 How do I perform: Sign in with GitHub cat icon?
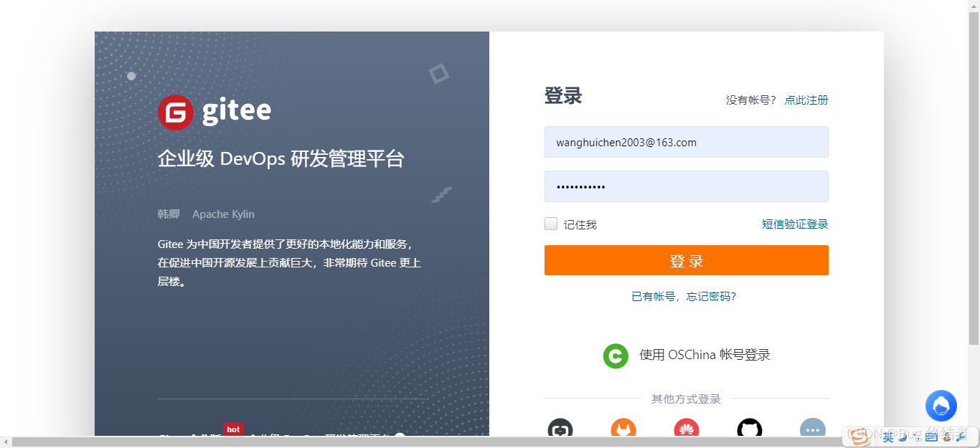(x=750, y=429)
